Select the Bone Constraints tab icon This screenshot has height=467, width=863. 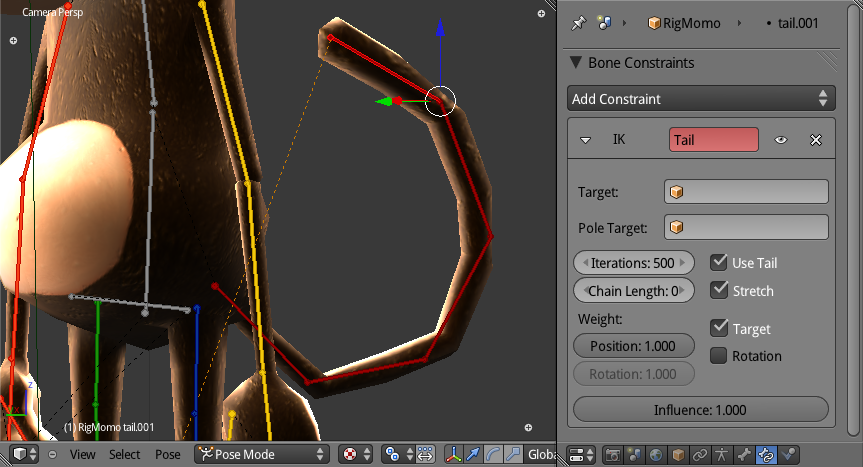click(766, 454)
